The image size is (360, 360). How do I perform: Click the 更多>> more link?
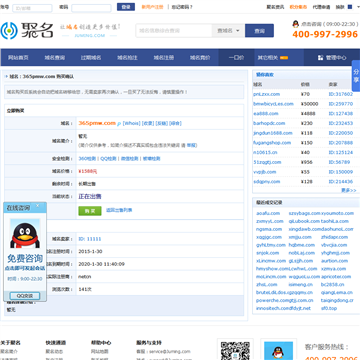[349, 190]
